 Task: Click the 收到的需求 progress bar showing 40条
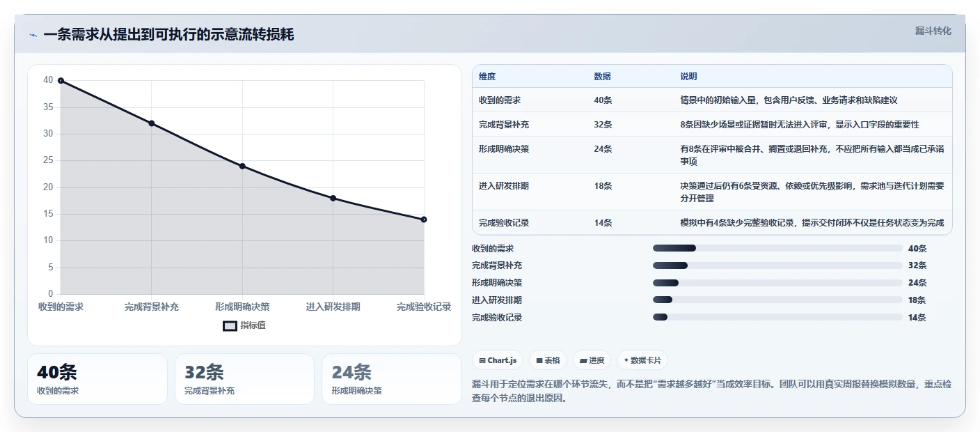click(777, 248)
